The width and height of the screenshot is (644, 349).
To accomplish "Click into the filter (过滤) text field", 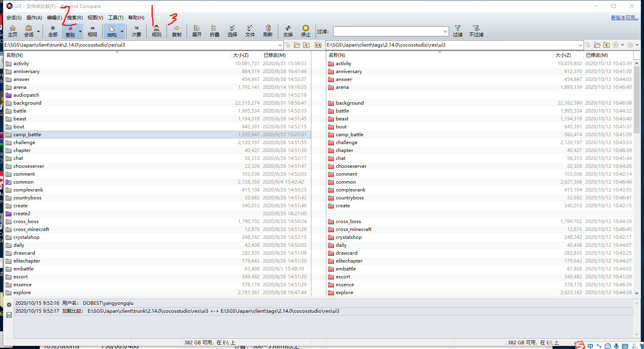I will 388,31.
